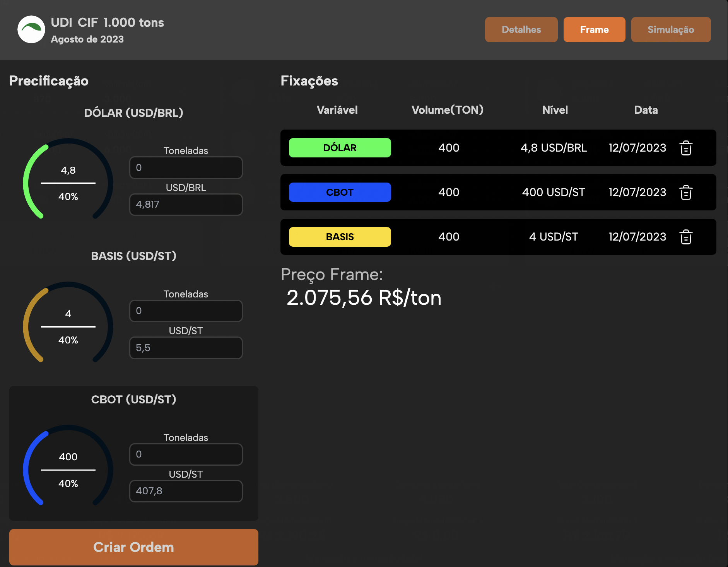Click the DÓLAR row date 12/07/2023
Screen dimensions: 728x567
tap(637, 148)
